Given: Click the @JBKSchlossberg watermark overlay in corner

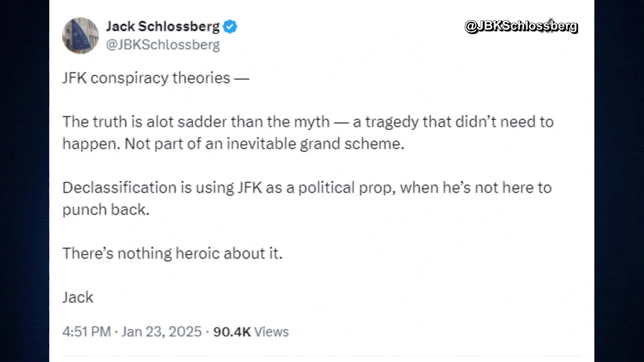Looking at the screenshot, I should pyautogui.click(x=521, y=26).
